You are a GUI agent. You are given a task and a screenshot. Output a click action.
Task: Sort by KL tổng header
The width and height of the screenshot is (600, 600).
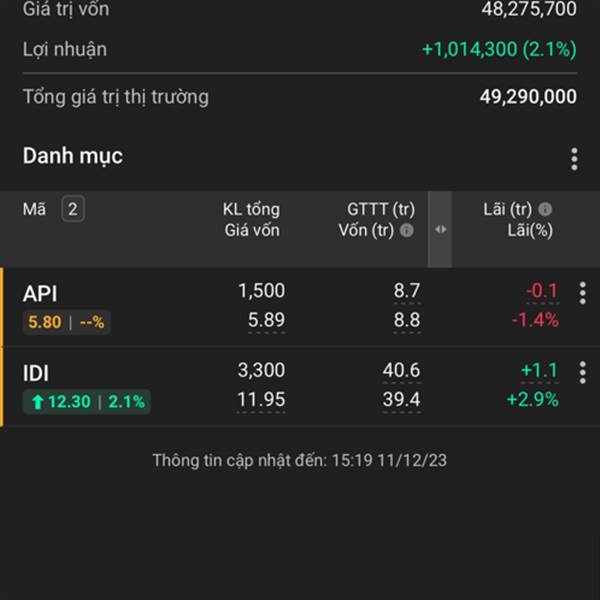point(251,210)
